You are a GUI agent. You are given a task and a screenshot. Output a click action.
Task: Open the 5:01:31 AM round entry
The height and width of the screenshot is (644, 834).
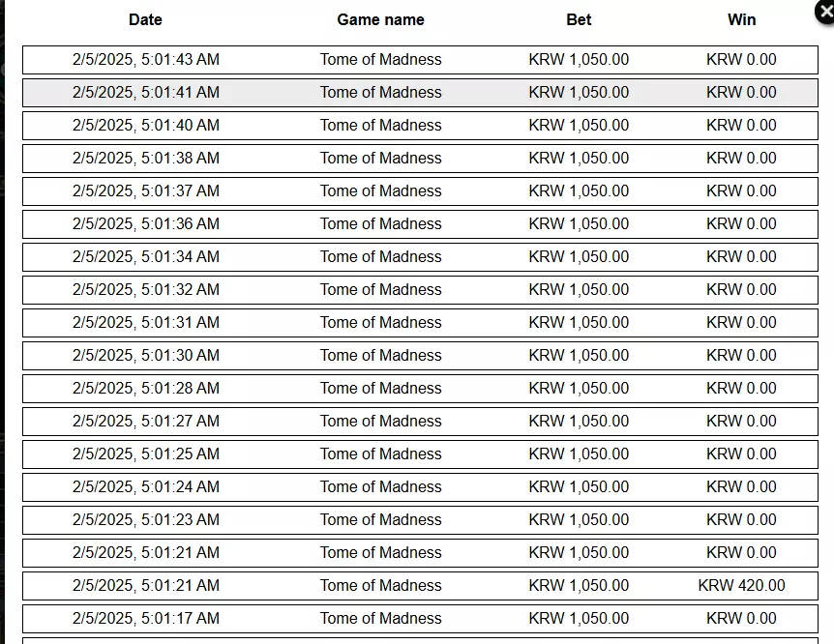click(x=420, y=323)
